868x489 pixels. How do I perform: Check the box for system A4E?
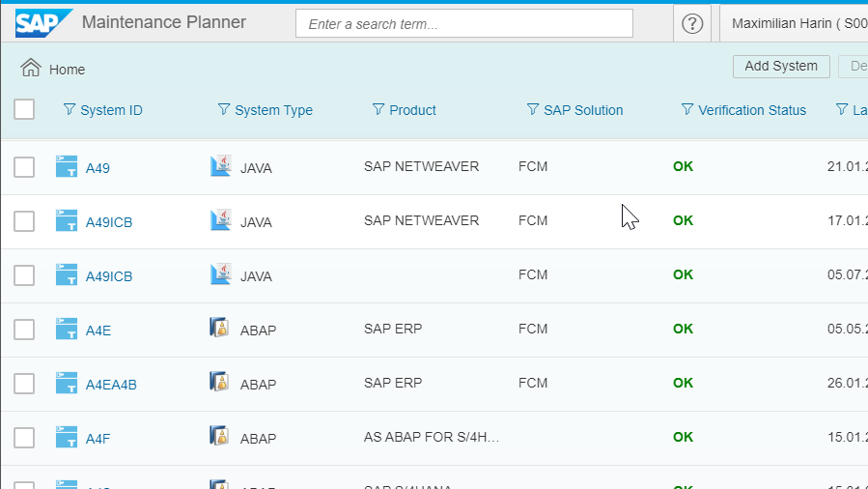pos(24,330)
